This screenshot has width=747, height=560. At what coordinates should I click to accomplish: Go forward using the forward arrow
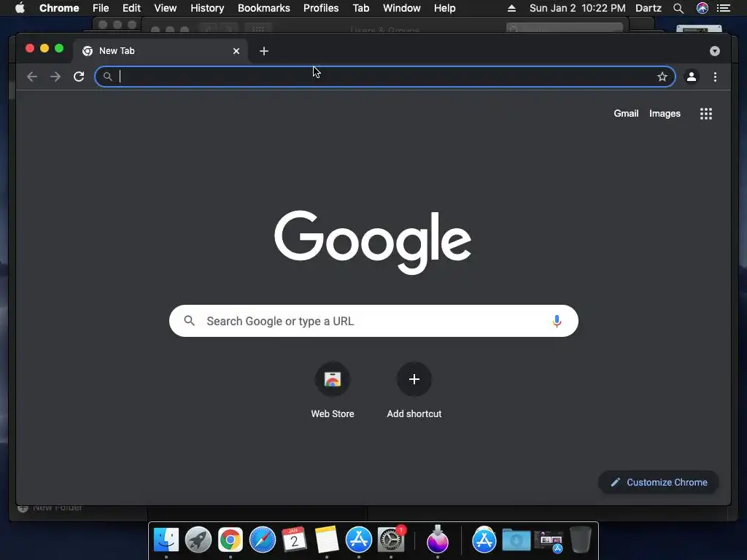click(55, 77)
